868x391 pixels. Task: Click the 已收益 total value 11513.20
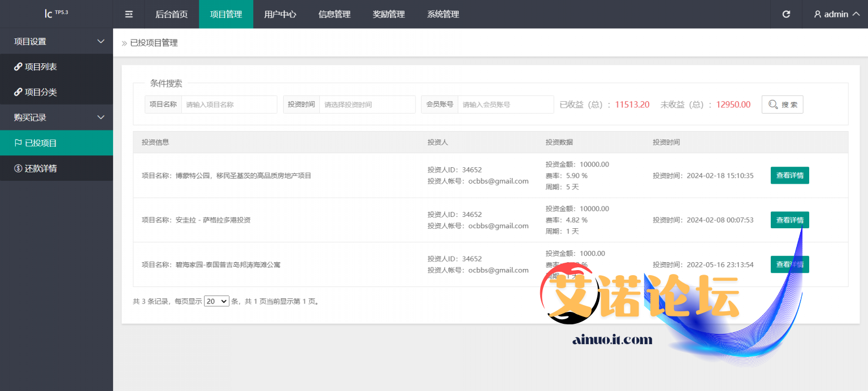(x=632, y=105)
